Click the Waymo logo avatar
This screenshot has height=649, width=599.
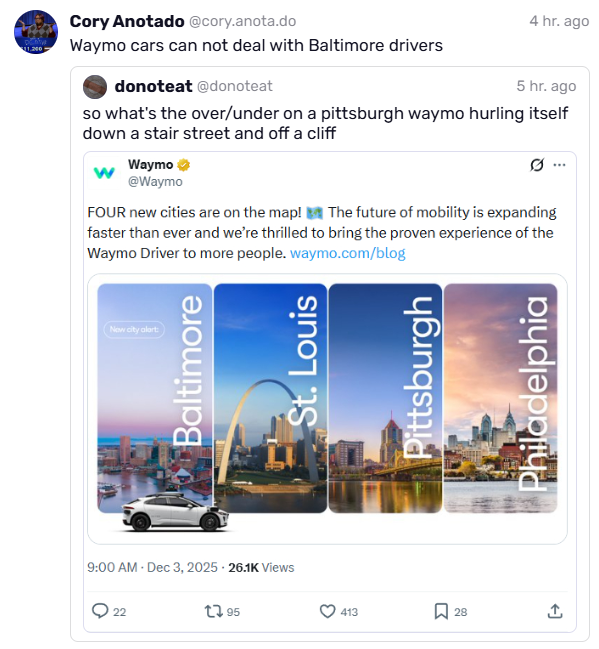tap(104, 173)
